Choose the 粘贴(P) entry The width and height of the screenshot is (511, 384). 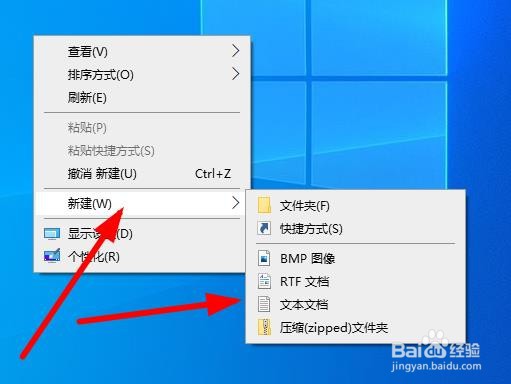142,128
